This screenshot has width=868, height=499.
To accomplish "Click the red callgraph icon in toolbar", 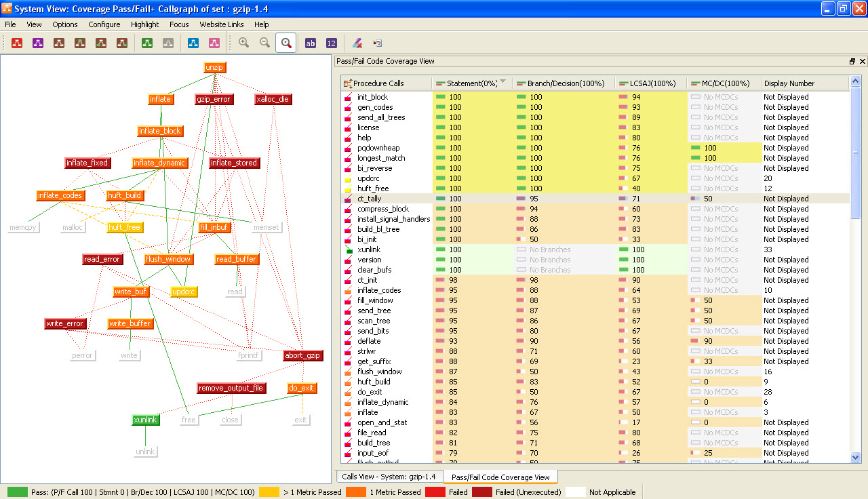I will (x=17, y=43).
